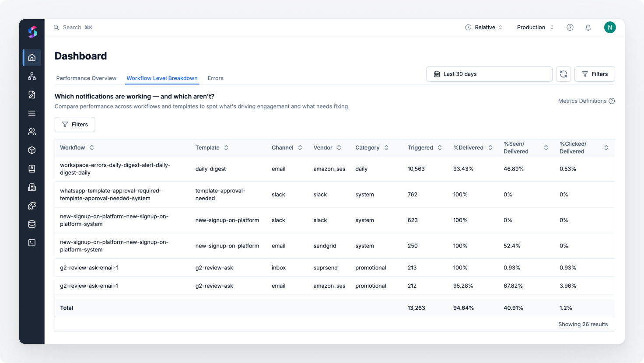Open Metrics Definitions help link
The image size is (644, 363).
pyautogui.click(x=586, y=101)
